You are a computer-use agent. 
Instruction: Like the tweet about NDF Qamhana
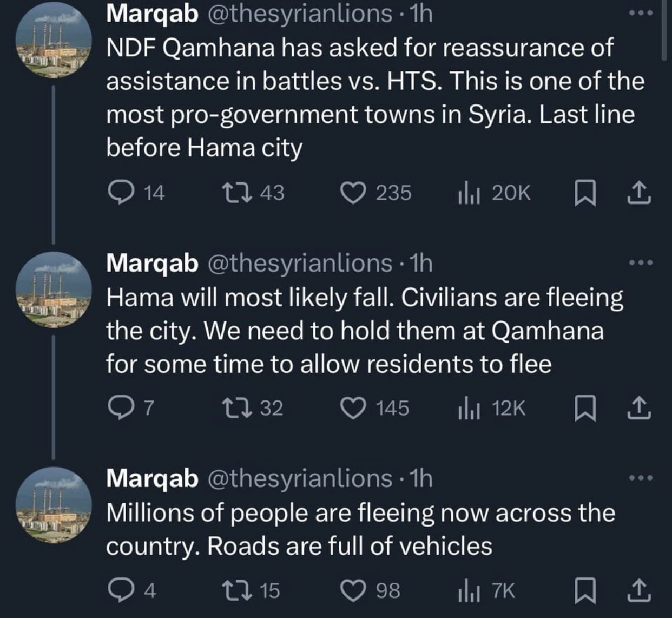[354, 193]
